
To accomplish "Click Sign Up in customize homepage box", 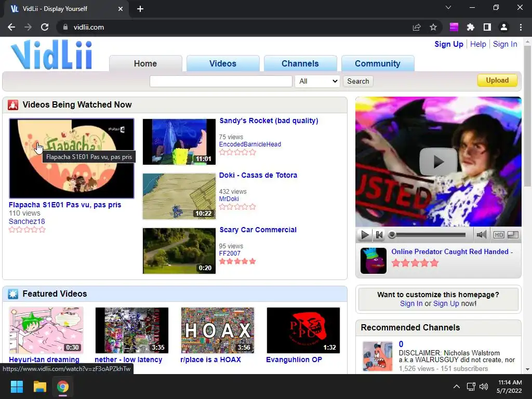I will 446,303.
